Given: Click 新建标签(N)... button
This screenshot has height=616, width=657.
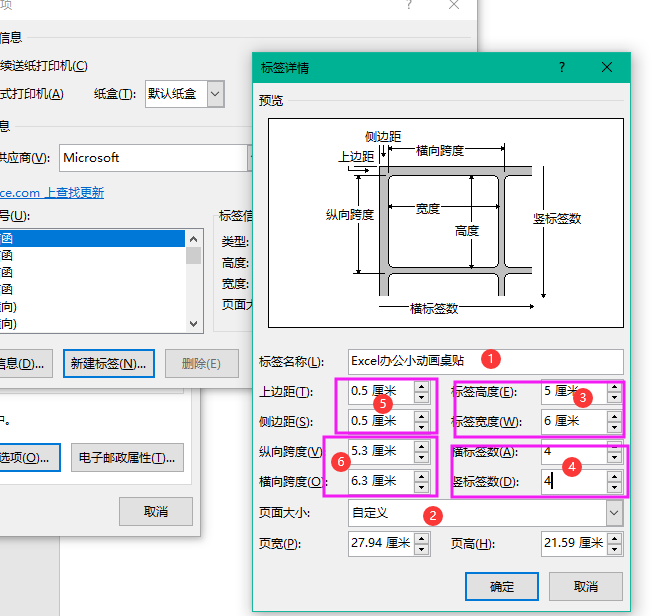Looking at the screenshot, I should (x=109, y=363).
